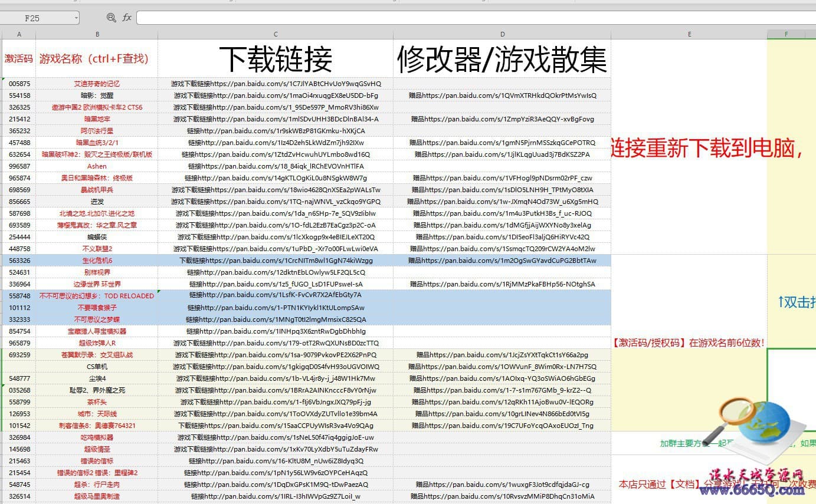Image resolution: width=816 pixels, height=504 pixels.
Task: Open the Name Box dropdown arrow
Action: coord(77,18)
